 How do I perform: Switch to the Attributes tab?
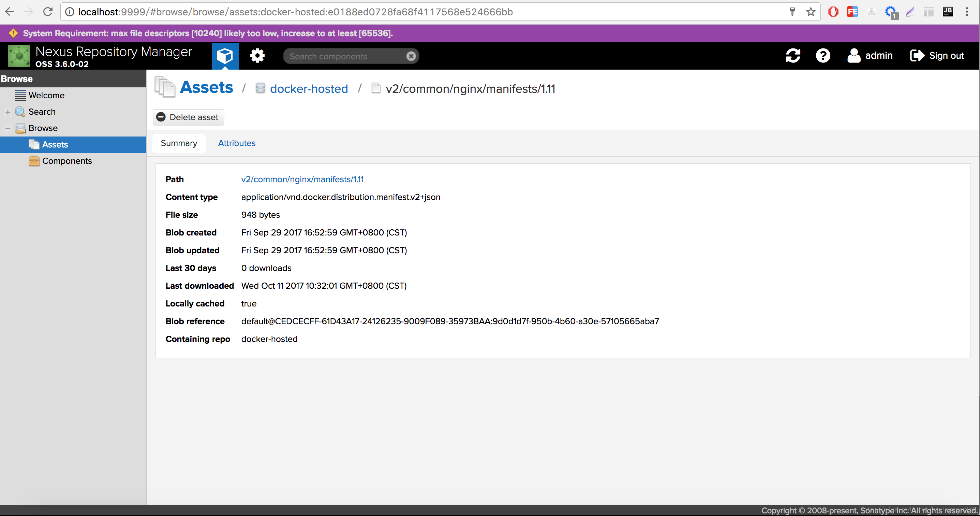237,143
